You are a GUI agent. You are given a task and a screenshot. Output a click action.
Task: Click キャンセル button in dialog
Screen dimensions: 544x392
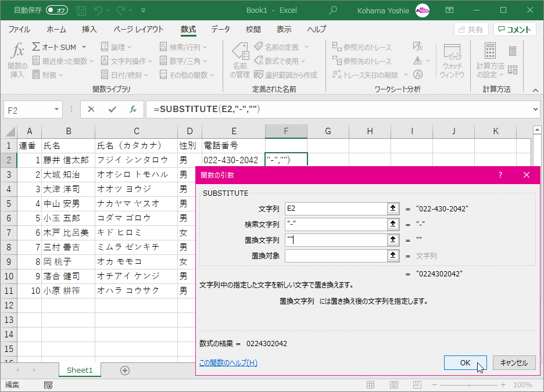point(514,362)
